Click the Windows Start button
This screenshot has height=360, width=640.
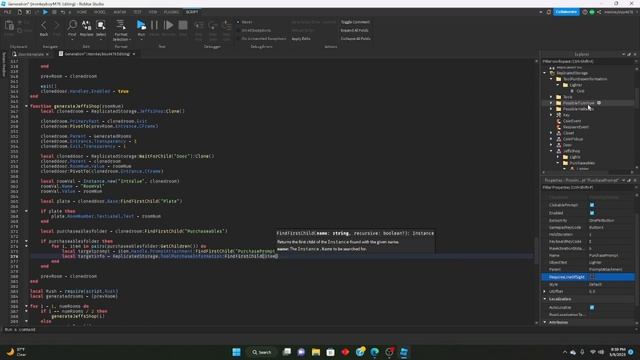click(x=236, y=352)
